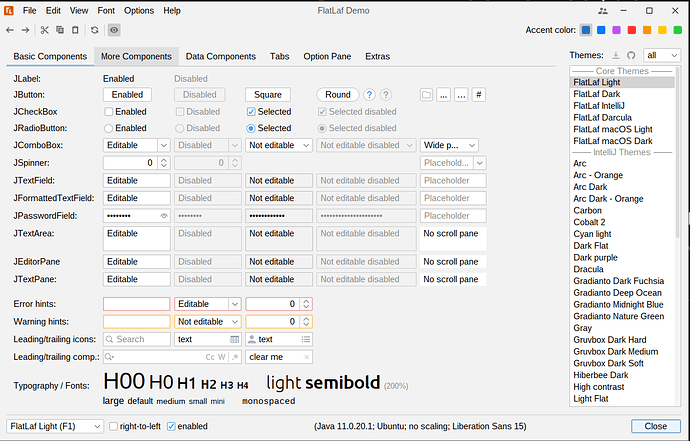Click the folder icon button
The image size is (690, 441).
(x=426, y=95)
